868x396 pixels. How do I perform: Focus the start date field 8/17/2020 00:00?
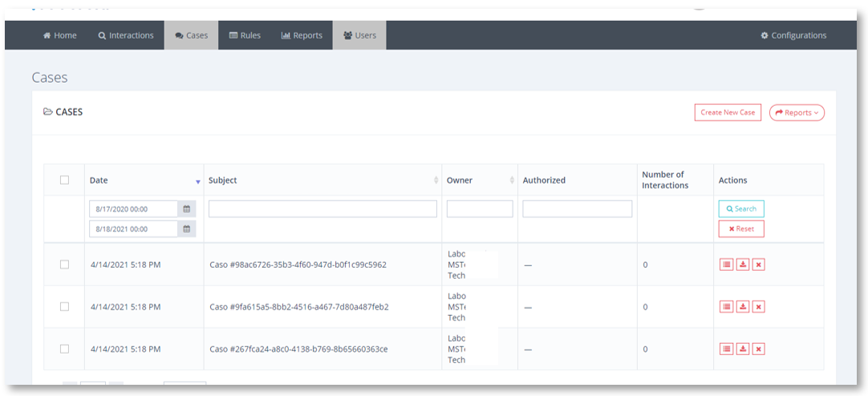133,209
